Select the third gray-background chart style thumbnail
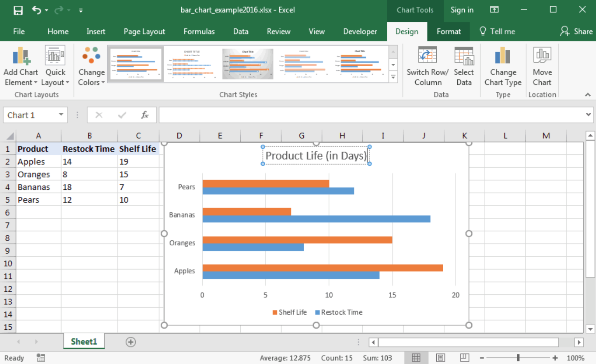Screen dimensions: 596x364 248,64
